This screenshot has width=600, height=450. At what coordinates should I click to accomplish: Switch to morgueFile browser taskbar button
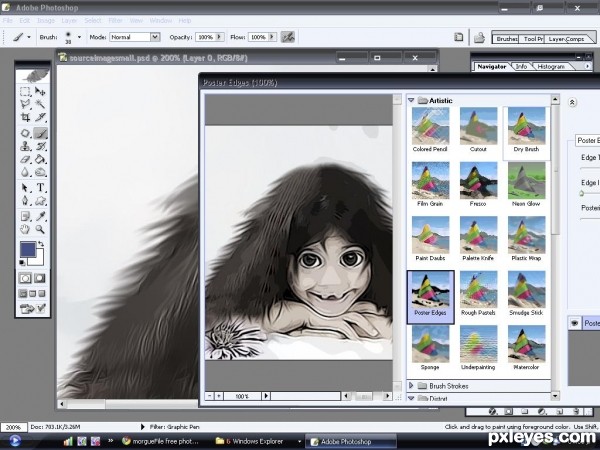(x=161, y=441)
